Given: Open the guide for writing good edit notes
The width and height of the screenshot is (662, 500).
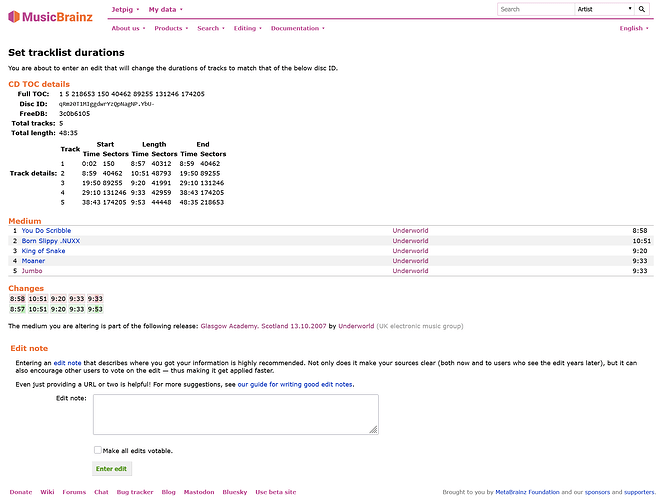Looking at the screenshot, I should tap(295, 384).
